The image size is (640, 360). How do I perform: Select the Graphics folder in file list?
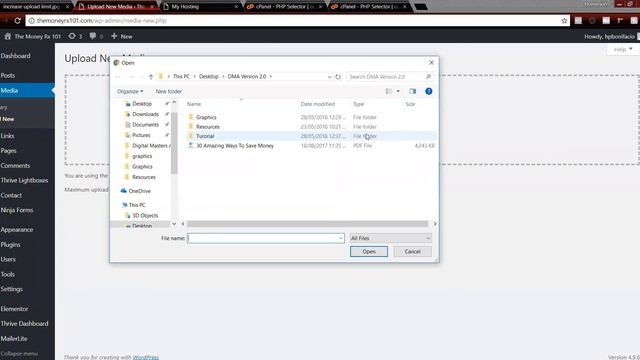click(x=206, y=117)
